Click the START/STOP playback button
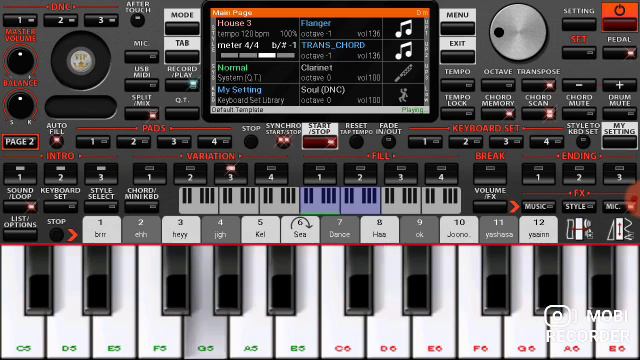The image size is (640, 360). 320,142
